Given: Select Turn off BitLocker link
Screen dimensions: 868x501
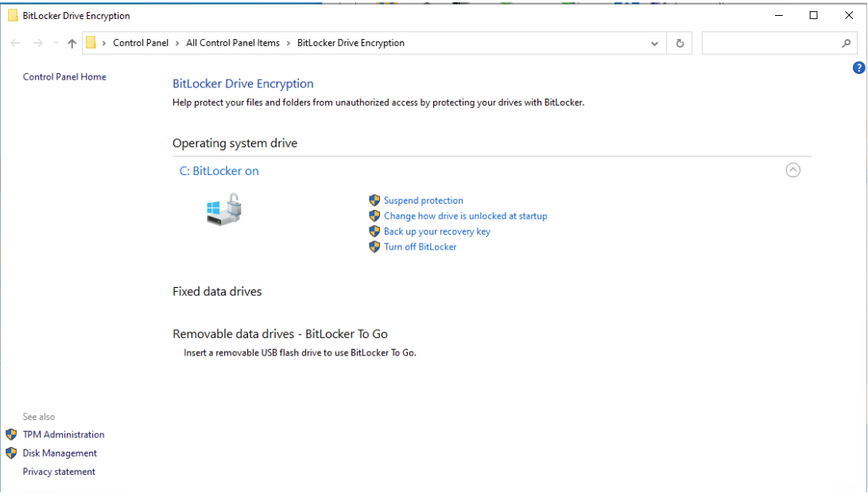Looking at the screenshot, I should (420, 247).
